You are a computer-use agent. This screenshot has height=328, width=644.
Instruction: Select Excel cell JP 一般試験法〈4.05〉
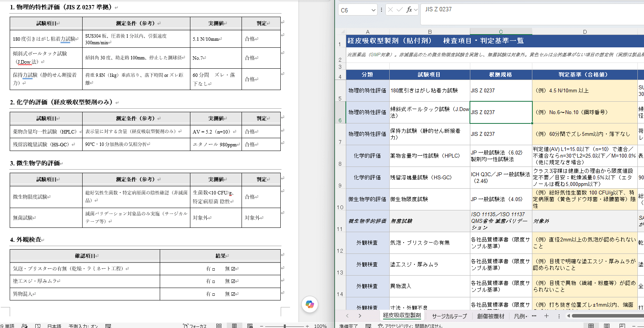coord(501,200)
